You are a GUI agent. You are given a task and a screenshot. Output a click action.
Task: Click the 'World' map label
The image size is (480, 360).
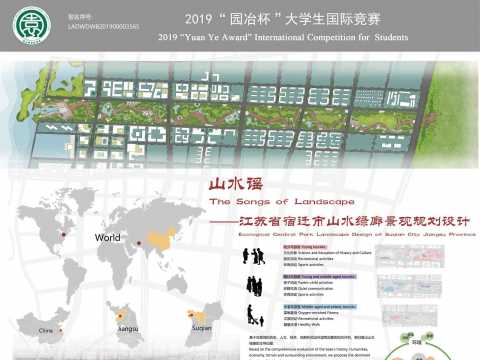pos(107,238)
